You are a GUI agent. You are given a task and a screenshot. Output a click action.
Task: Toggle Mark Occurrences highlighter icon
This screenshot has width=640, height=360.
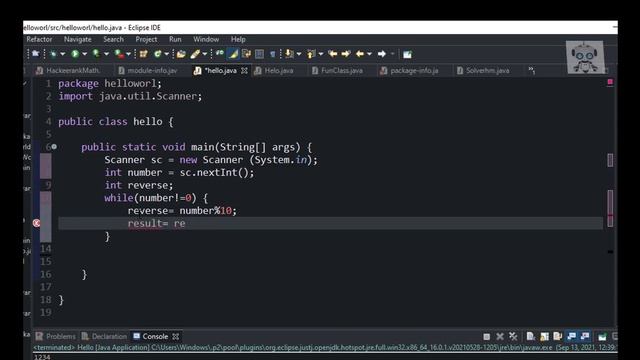[x=233, y=54]
